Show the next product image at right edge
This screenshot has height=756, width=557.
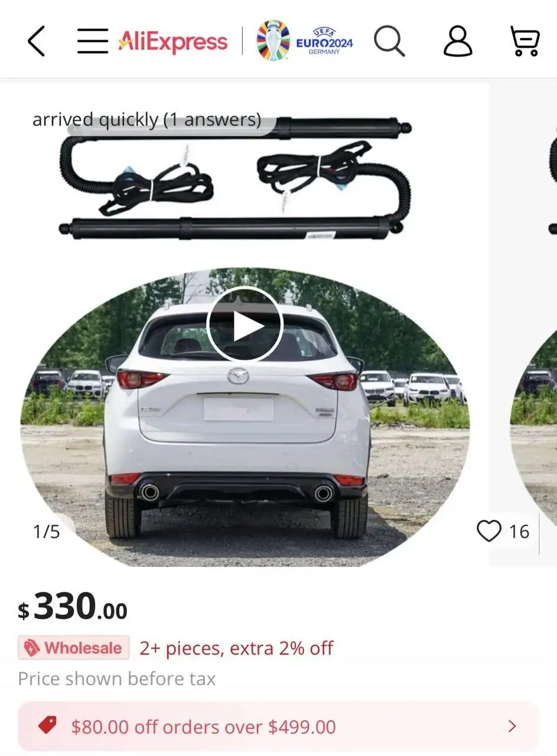click(533, 325)
